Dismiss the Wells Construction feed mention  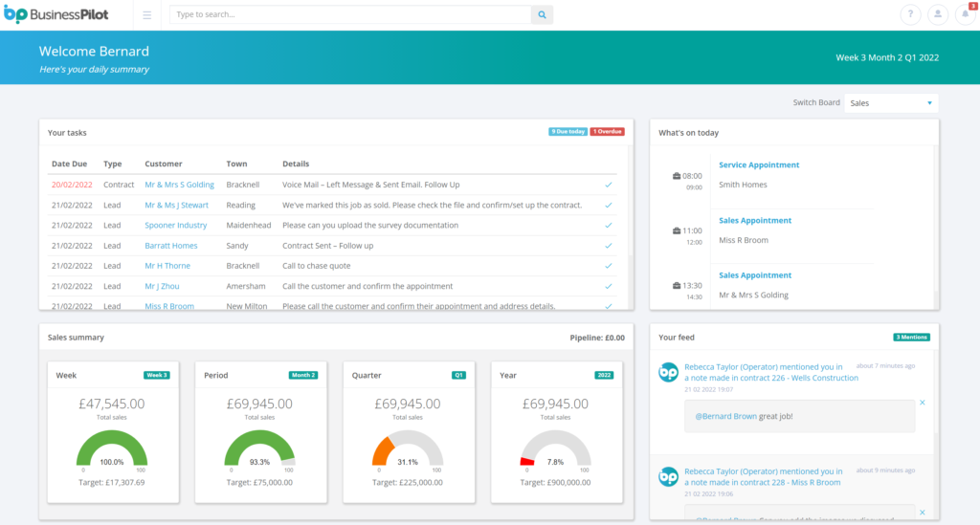(923, 403)
